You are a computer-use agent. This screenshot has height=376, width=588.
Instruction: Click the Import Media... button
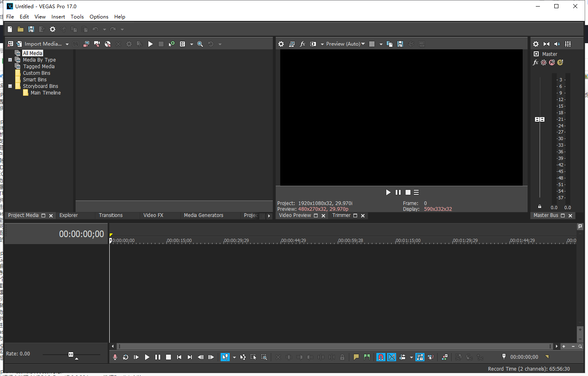click(43, 44)
